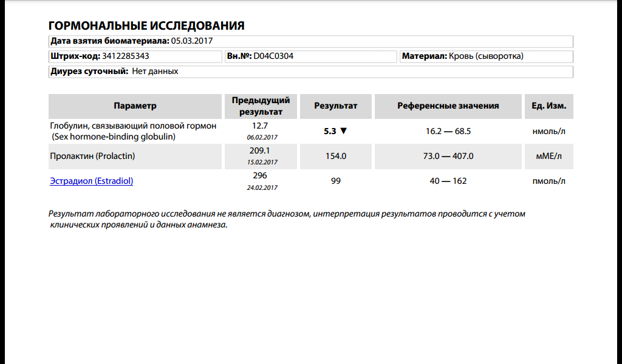The image size is (622, 364).
Task: Click the reference range 16.2 — 68.5
Action: [448, 131]
